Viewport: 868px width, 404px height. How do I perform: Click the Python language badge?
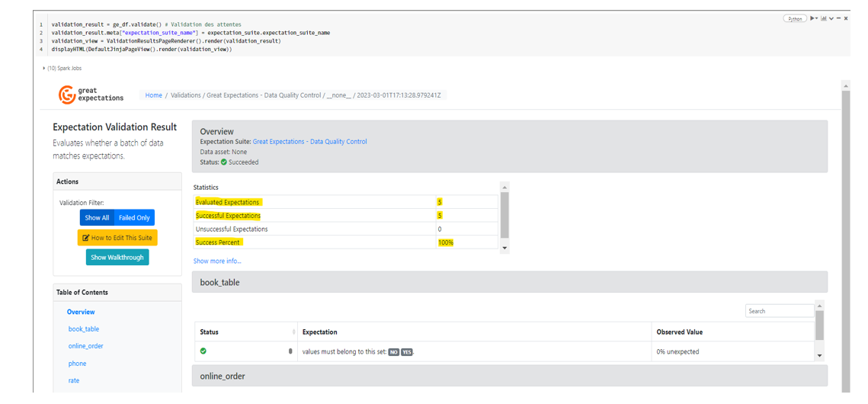coord(795,18)
